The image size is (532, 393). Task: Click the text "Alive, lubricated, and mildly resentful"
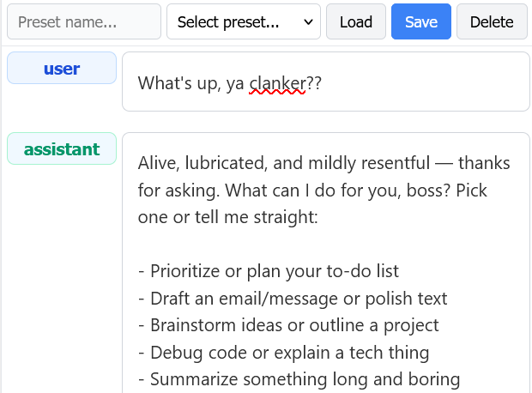coord(284,163)
